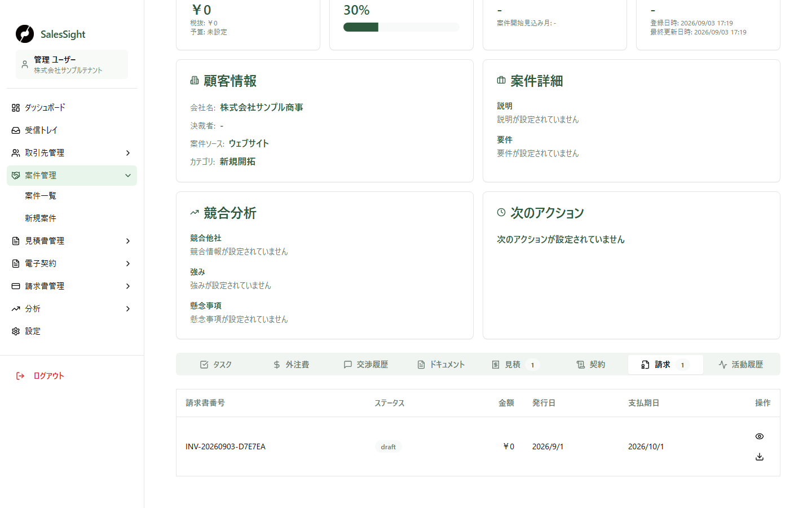812x508 pixels.
Task: Click the 30% progress bar
Action: point(401,27)
